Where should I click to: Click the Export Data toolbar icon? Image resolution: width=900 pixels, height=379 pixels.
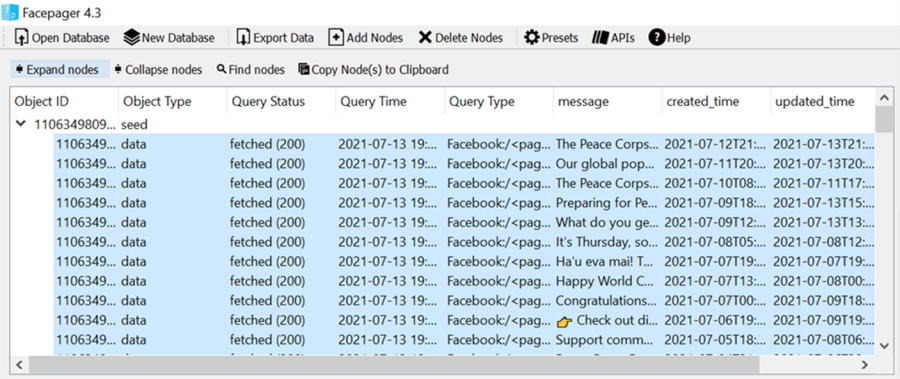click(x=243, y=38)
